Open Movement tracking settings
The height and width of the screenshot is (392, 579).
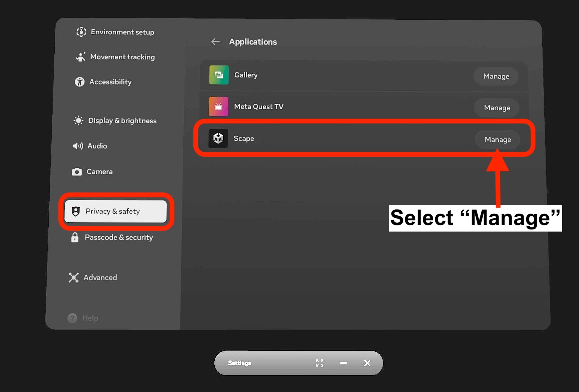point(115,57)
